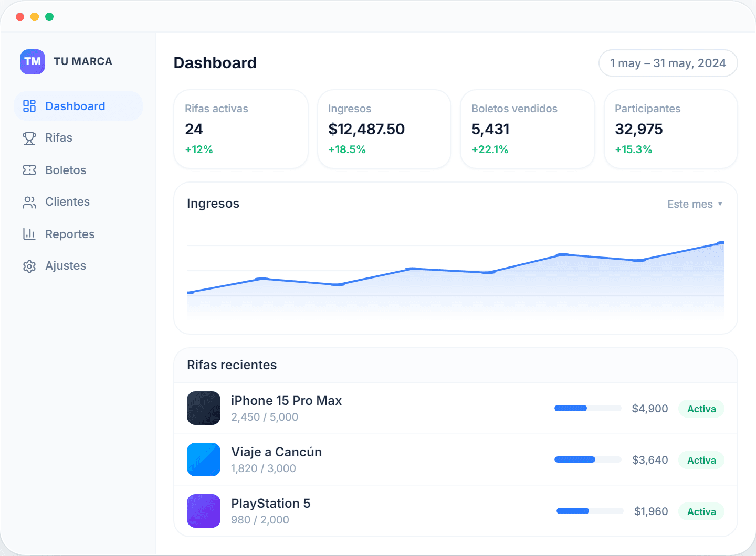Open Ajustes settings page
The height and width of the screenshot is (556, 756).
[x=78, y=266]
